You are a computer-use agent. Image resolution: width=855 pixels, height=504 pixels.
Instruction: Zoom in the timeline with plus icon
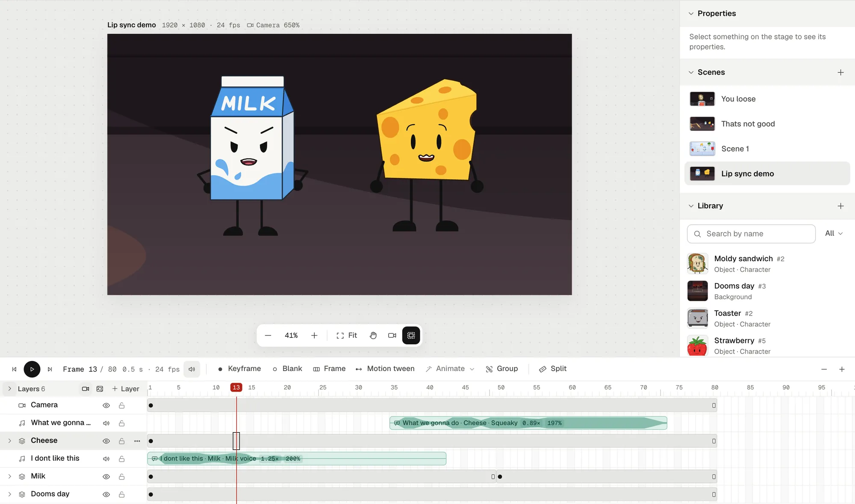point(842,369)
